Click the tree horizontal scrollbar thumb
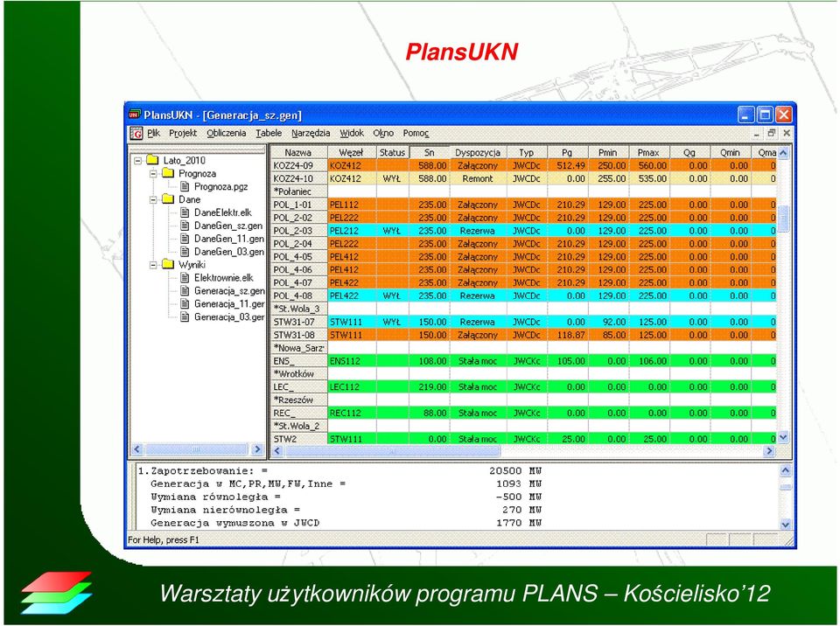 point(195,449)
